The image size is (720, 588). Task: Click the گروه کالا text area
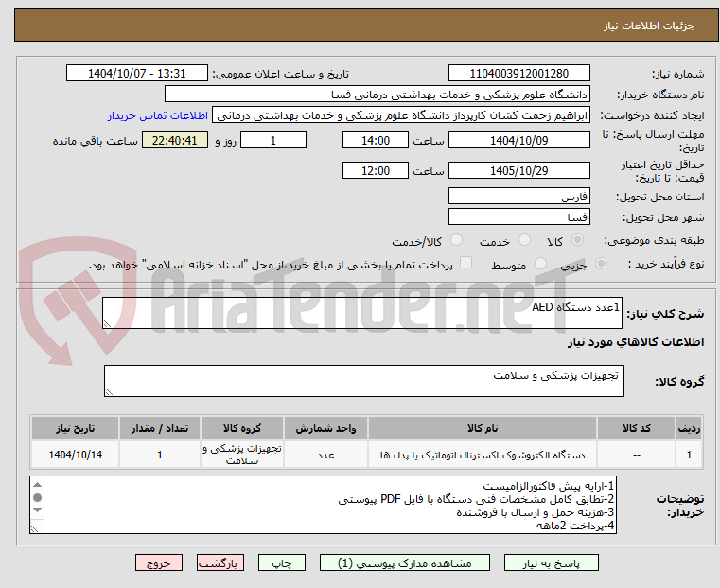363,381
